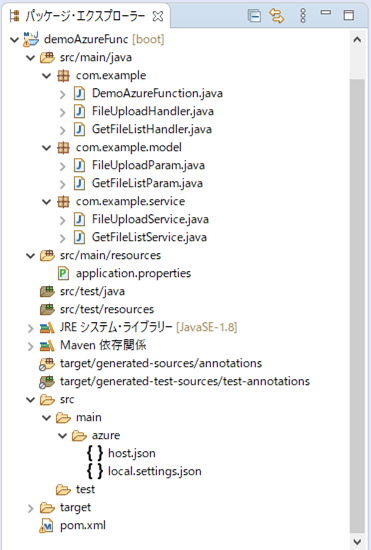Close the Package Explorer tab X
This screenshot has height=550, width=371.
(x=158, y=16)
